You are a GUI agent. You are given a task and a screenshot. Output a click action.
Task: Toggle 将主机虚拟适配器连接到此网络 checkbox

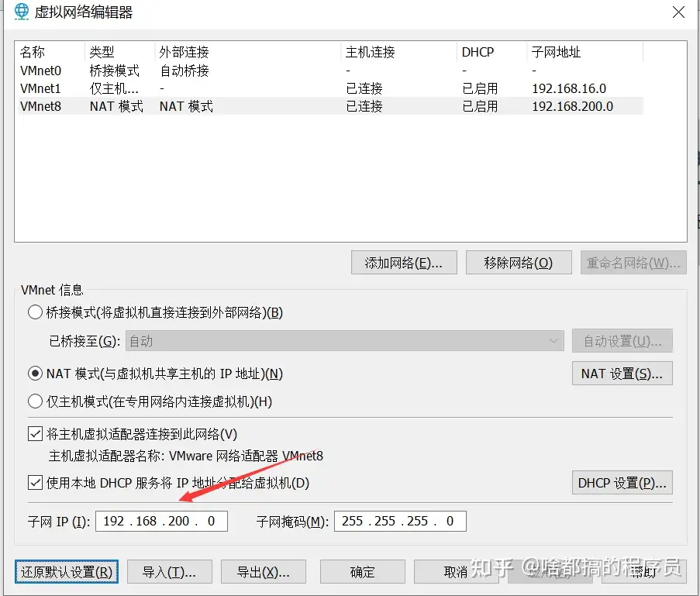coord(35,433)
